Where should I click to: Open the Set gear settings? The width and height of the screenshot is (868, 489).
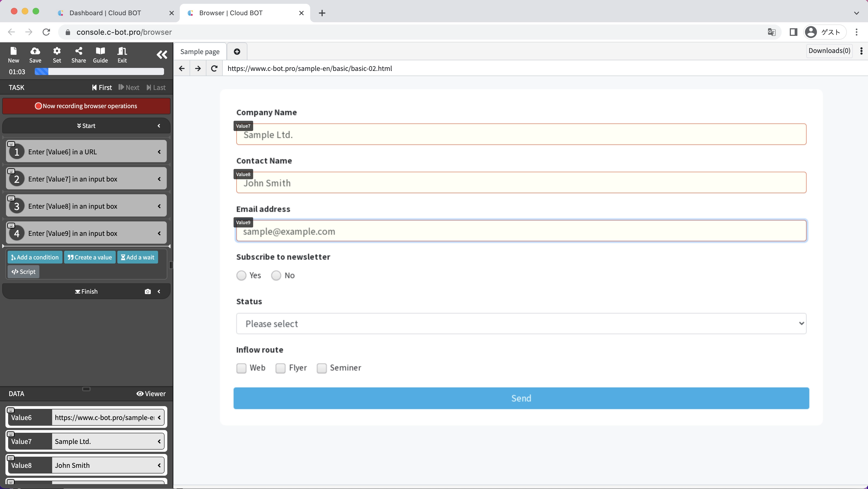coord(57,51)
